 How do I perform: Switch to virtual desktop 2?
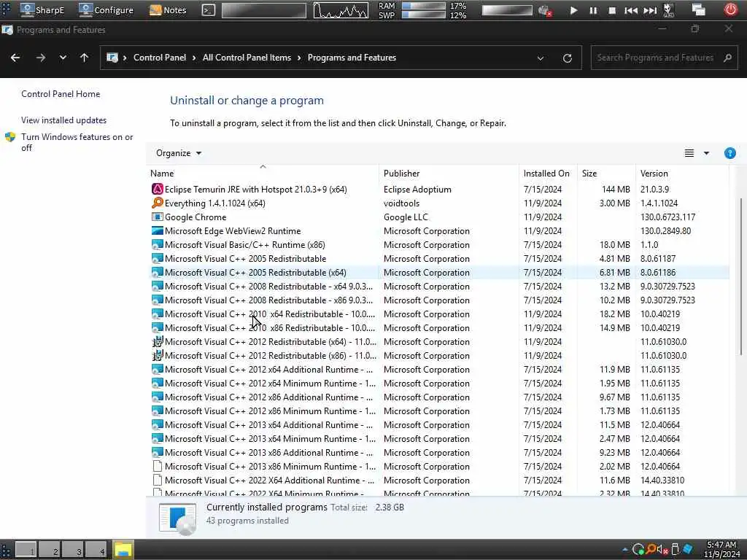coord(49,550)
